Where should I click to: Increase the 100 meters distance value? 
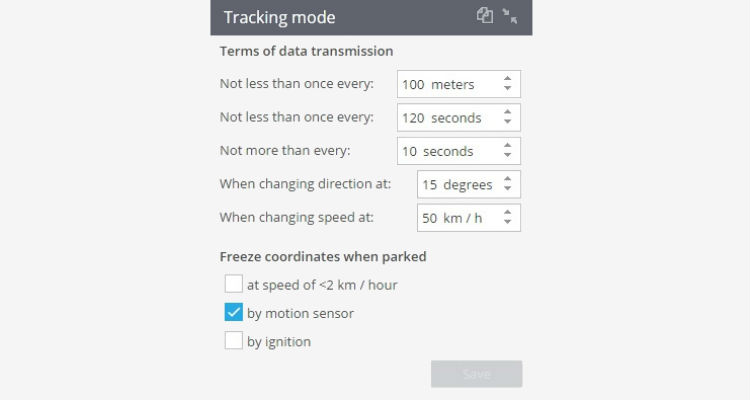[507, 79]
